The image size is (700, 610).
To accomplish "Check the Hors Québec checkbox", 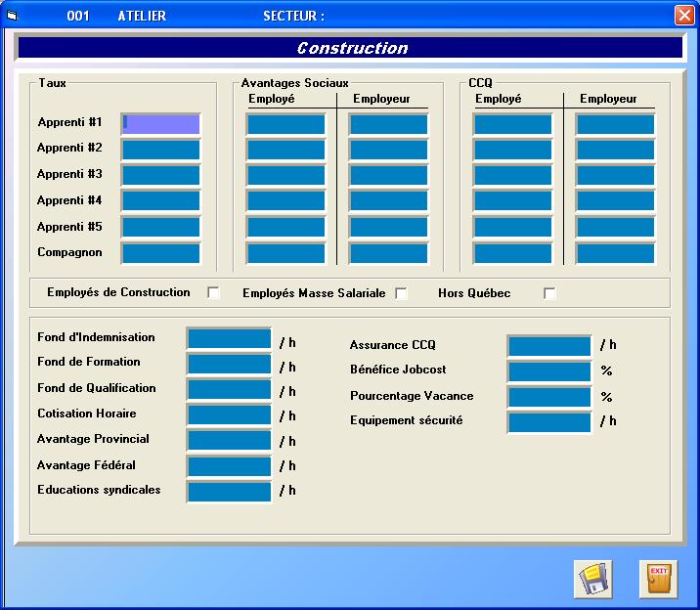I will (x=549, y=293).
